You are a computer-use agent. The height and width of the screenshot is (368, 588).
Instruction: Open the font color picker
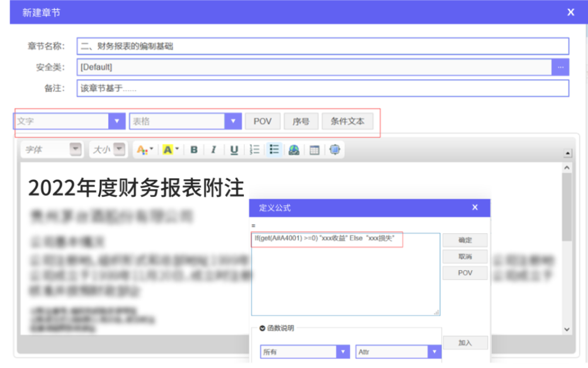(145, 150)
